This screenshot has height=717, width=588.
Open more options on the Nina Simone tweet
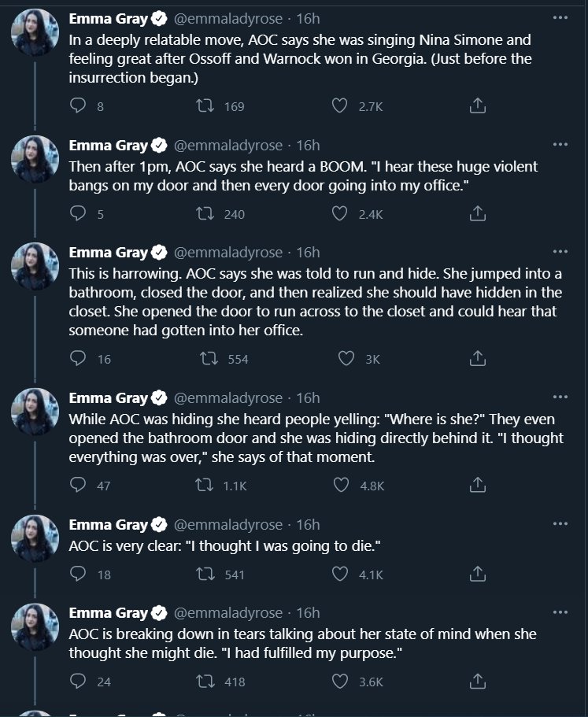(560, 17)
